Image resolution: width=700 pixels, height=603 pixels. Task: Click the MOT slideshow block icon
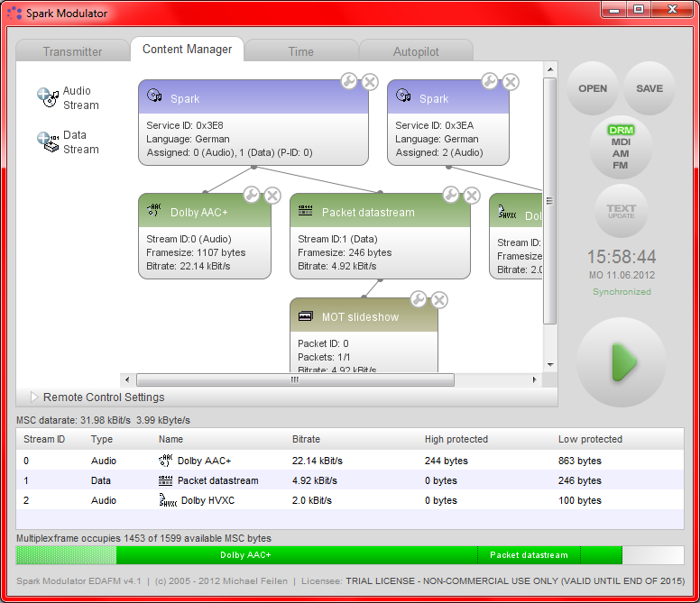306,316
